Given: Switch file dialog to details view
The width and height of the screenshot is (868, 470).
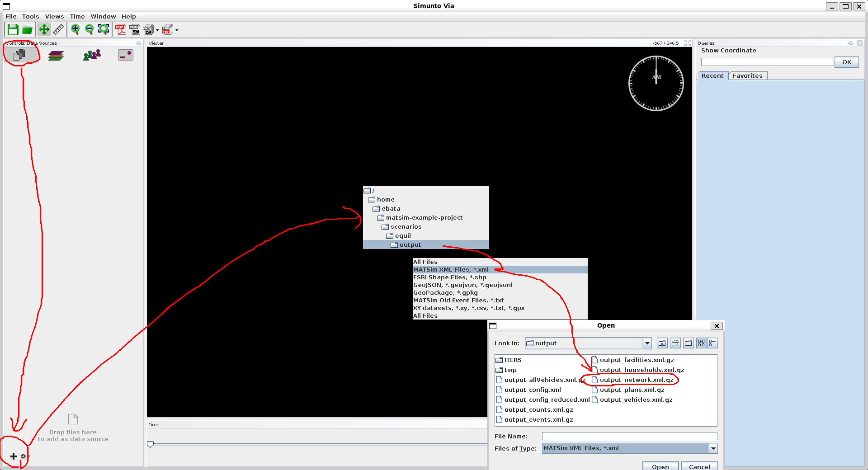Looking at the screenshot, I should pyautogui.click(x=713, y=343).
